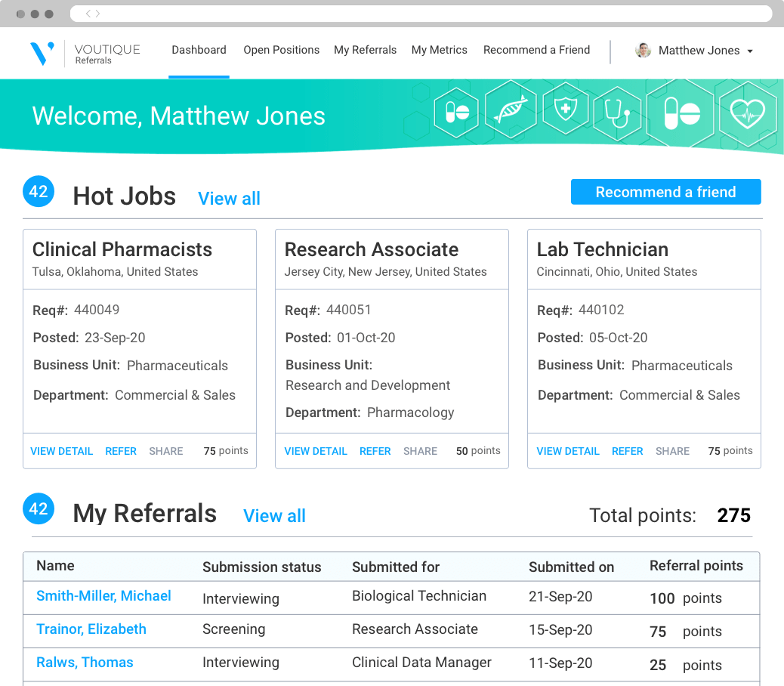Share the Clinical Pharmacists job
784x686 pixels.
click(x=166, y=451)
